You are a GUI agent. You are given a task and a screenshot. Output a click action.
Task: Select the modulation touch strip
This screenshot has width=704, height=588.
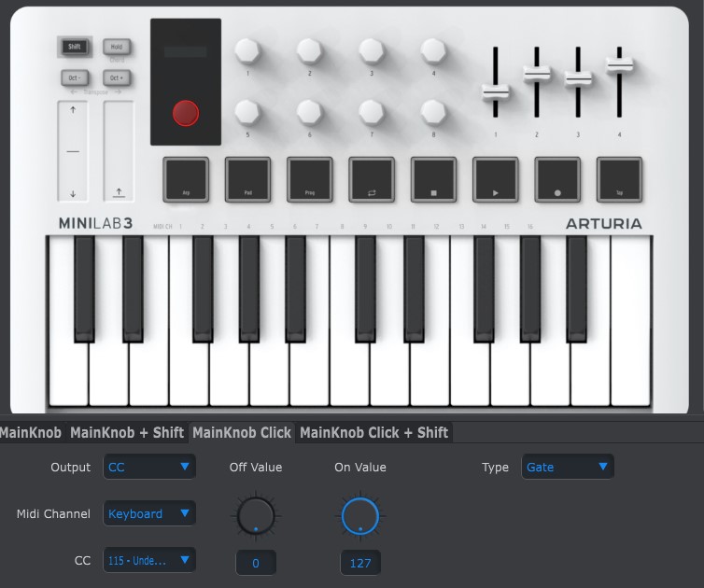(119, 151)
